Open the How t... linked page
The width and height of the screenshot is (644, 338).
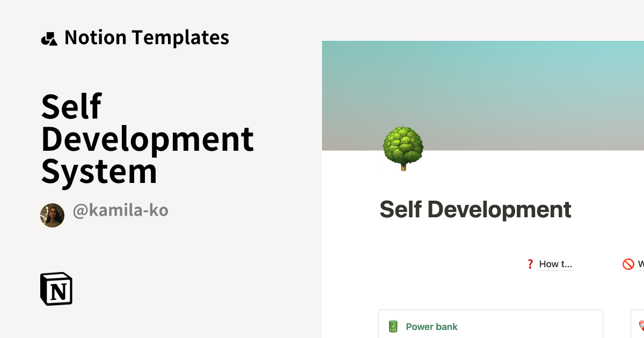[x=556, y=264]
